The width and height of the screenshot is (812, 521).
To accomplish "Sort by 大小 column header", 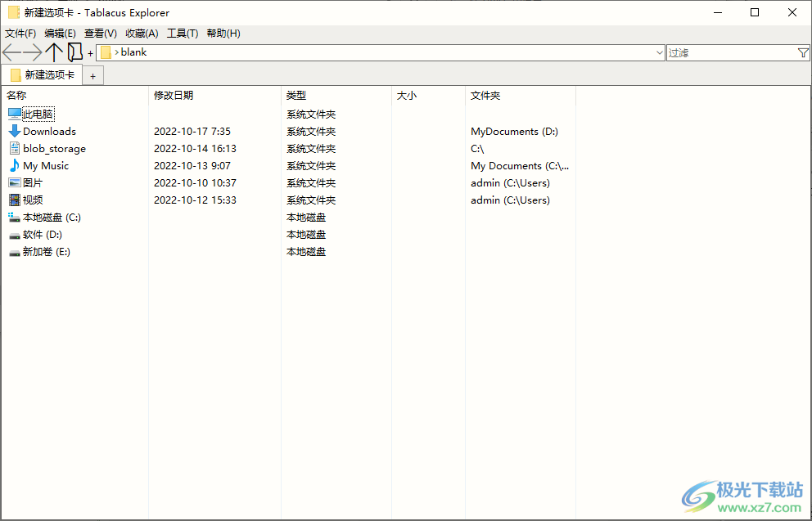I will [x=428, y=95].
